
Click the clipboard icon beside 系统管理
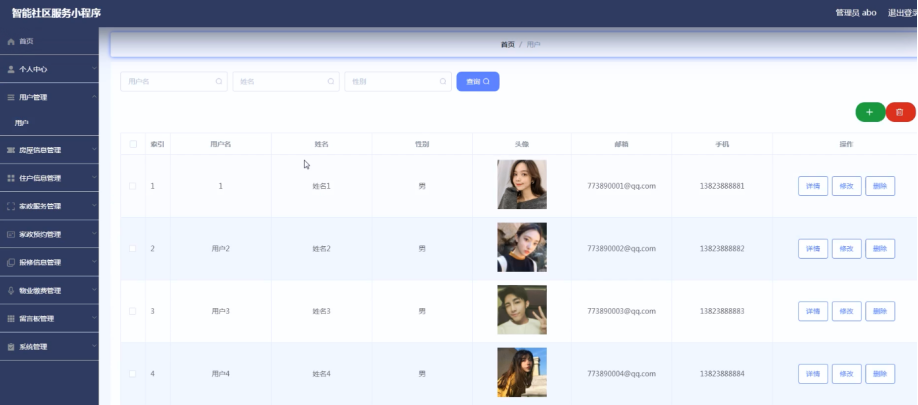[x=11, y=346]
